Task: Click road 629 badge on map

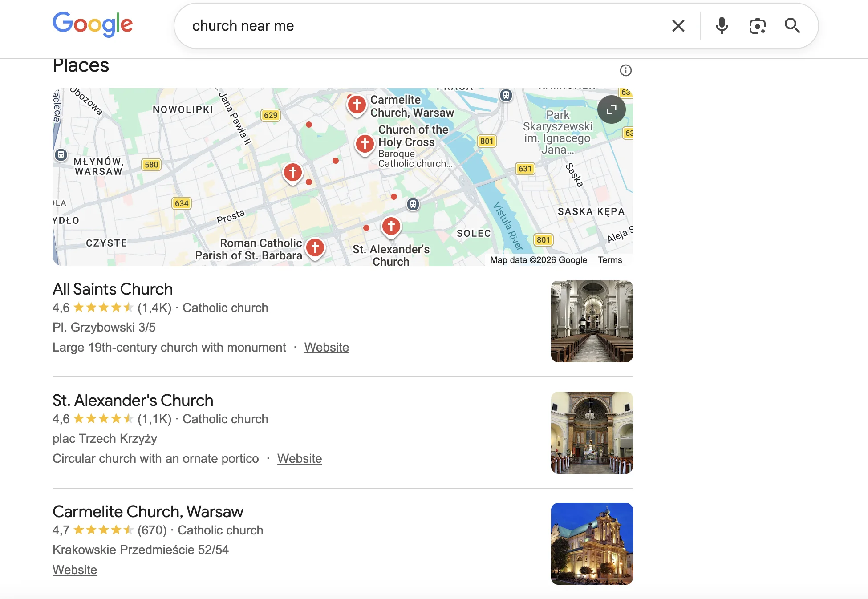Action: 270,115
